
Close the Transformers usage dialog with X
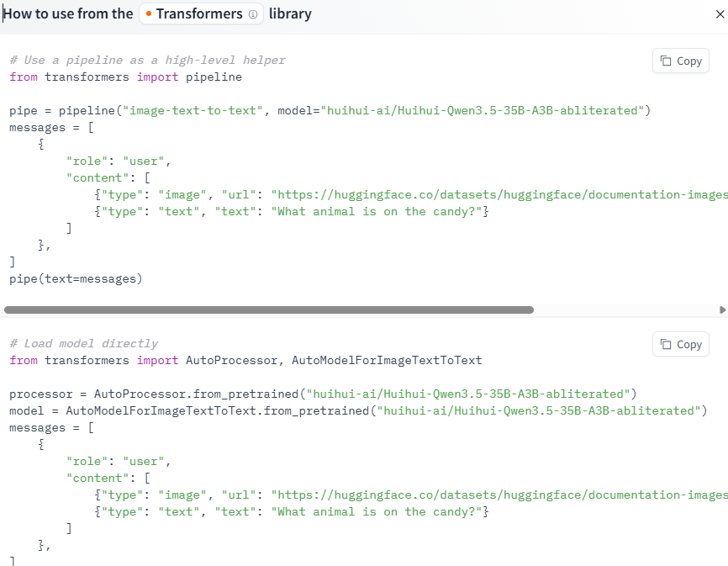click(720, 14)
